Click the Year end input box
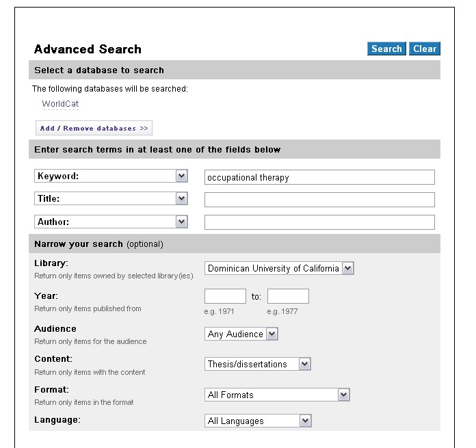476x448 pixels. tap(288, 296)
